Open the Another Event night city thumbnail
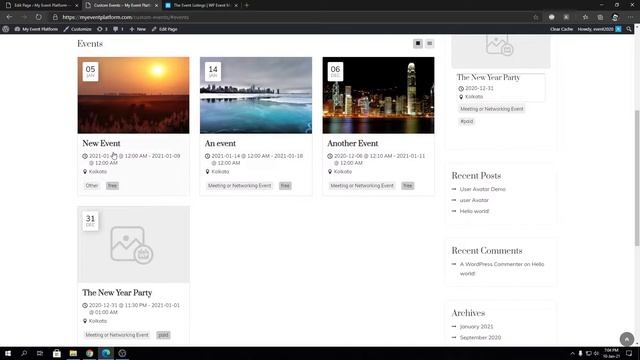Screen dimensions: 640x360 pyautogui.click(x=378, y=95)
